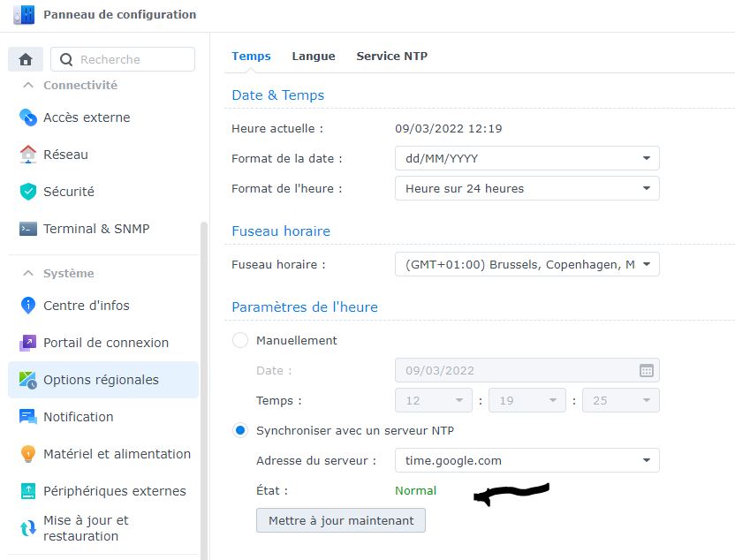This screenshot has height=560, width=735.
Task: Open Sécurité settings in sidebar
Action: (103, 191)
